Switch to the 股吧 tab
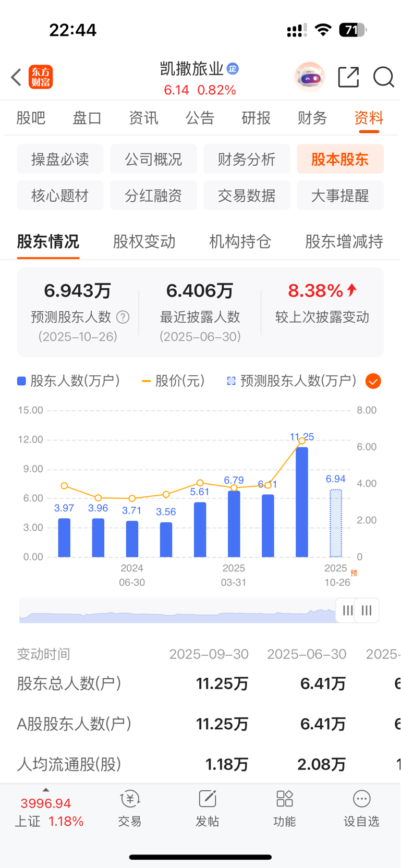Screen dimensions: 401x868 (31, 118)
